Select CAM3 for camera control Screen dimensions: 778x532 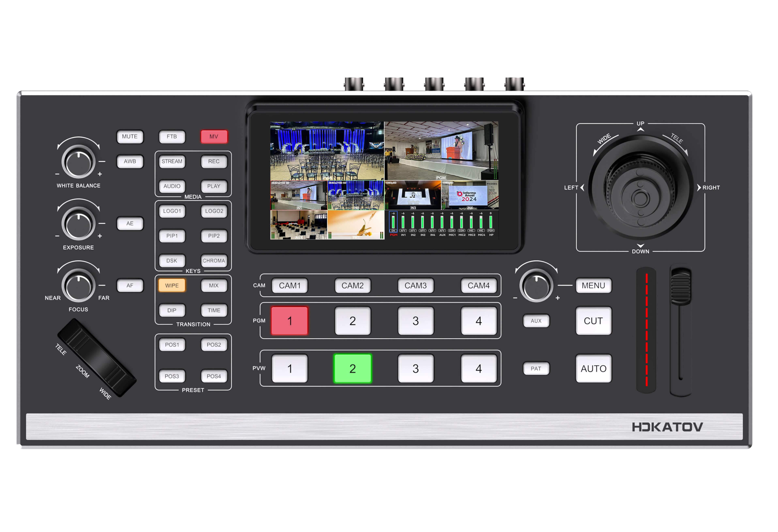click(x=416, y=286)
